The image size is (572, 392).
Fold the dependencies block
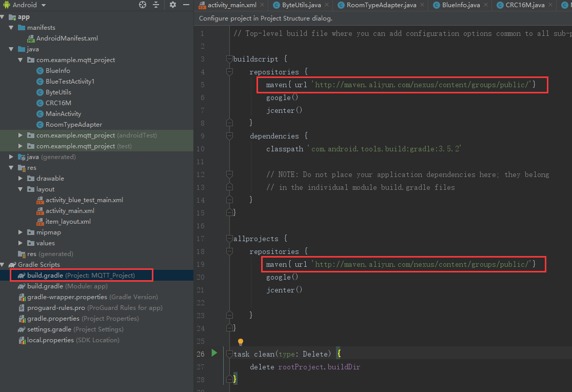point(229,136)
